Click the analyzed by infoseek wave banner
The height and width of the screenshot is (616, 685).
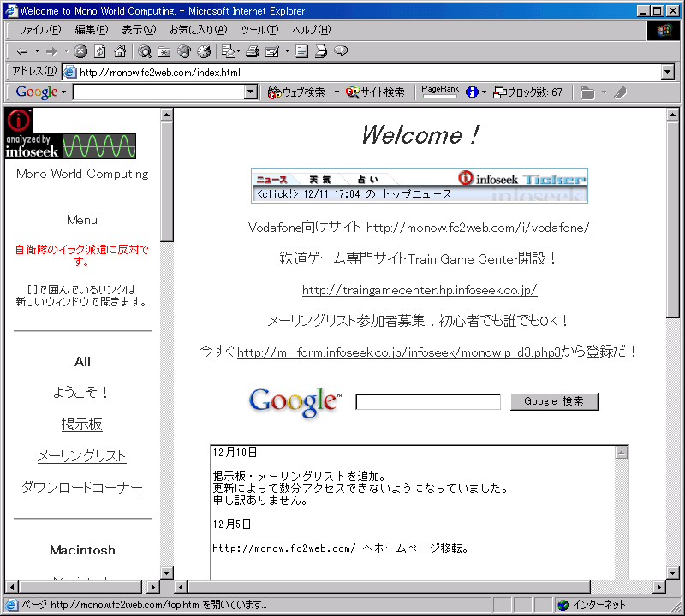point(71,145)
